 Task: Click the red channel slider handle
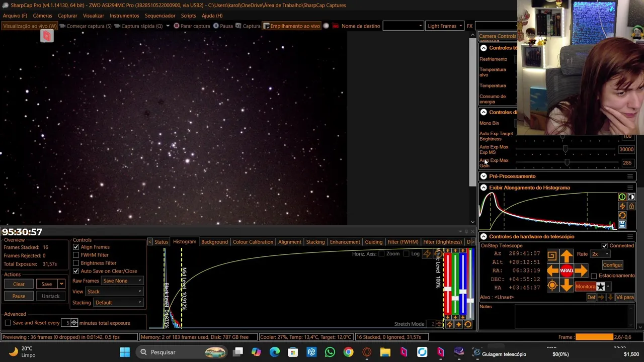(x=448, y=289)
